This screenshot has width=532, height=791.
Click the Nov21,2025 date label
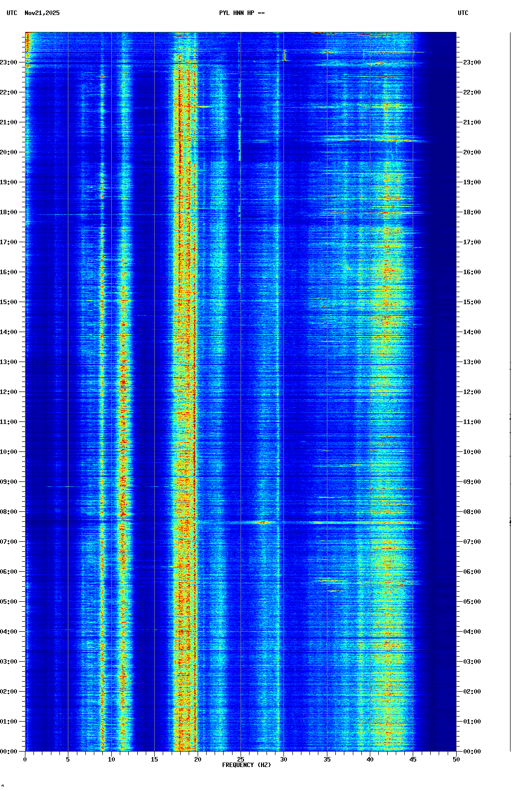pos(42,13)
